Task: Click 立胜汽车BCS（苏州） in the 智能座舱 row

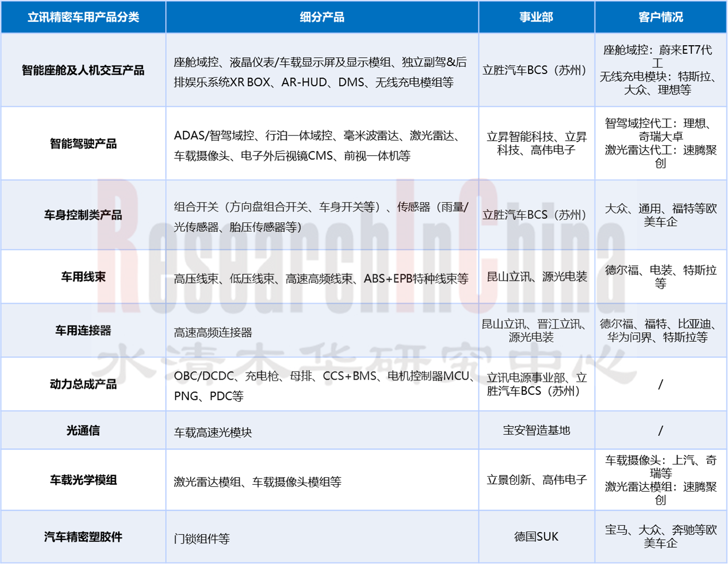Action: (x=536, y=70)
